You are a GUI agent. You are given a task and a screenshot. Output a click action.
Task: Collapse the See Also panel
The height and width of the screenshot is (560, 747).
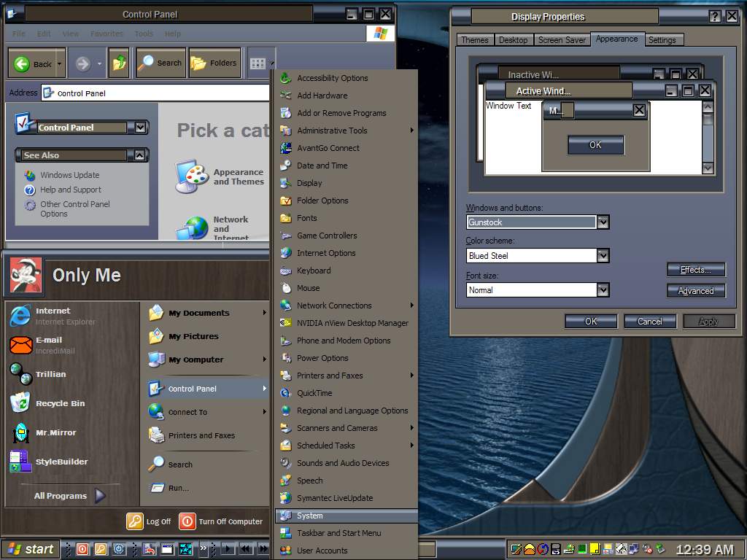point(139,155)
